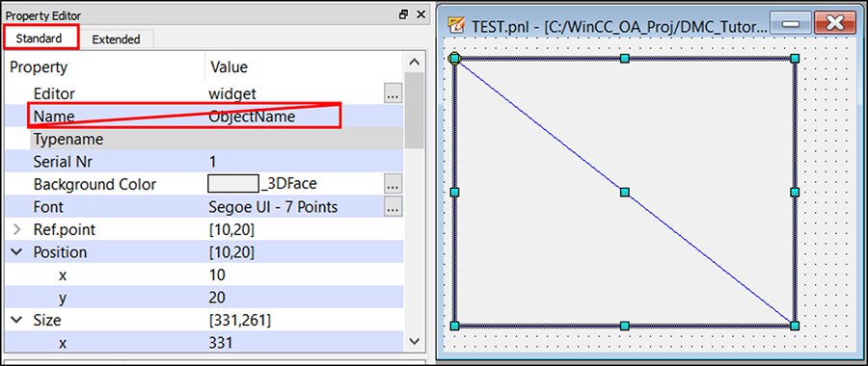Click bottom-right resize handle of widget
Image resolution: width=868 pixels, height=366 pixels.
[795, 327]
